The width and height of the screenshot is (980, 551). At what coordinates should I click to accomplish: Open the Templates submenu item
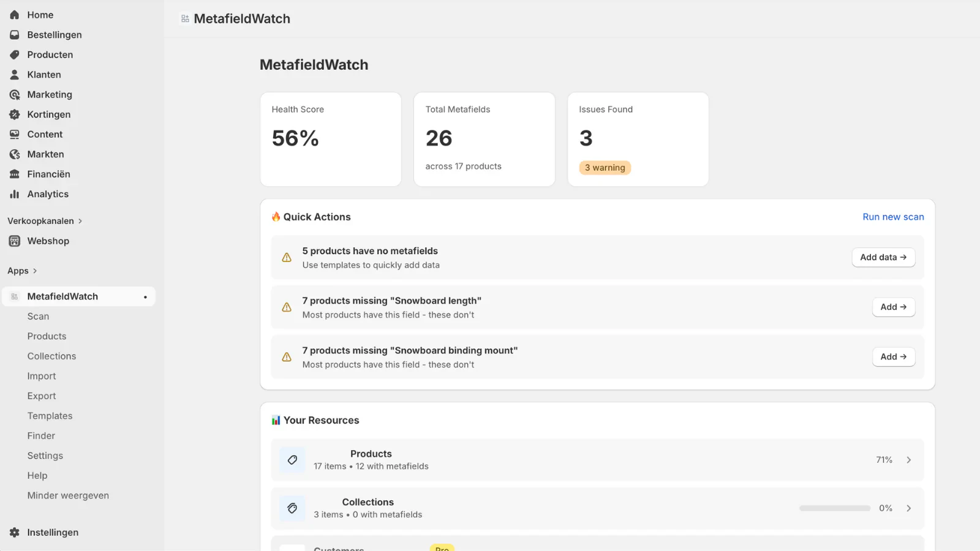(x=50, y=416)
